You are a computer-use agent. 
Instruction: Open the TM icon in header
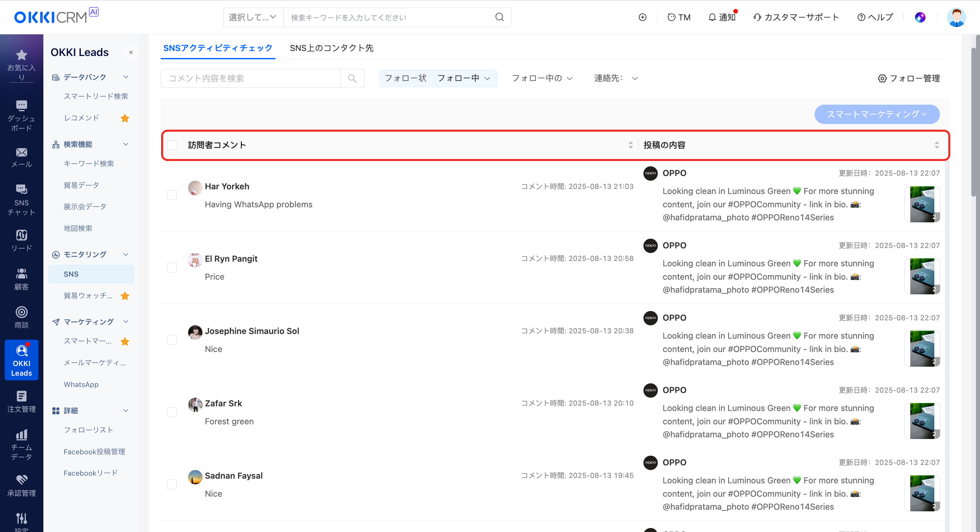(679, 17)
